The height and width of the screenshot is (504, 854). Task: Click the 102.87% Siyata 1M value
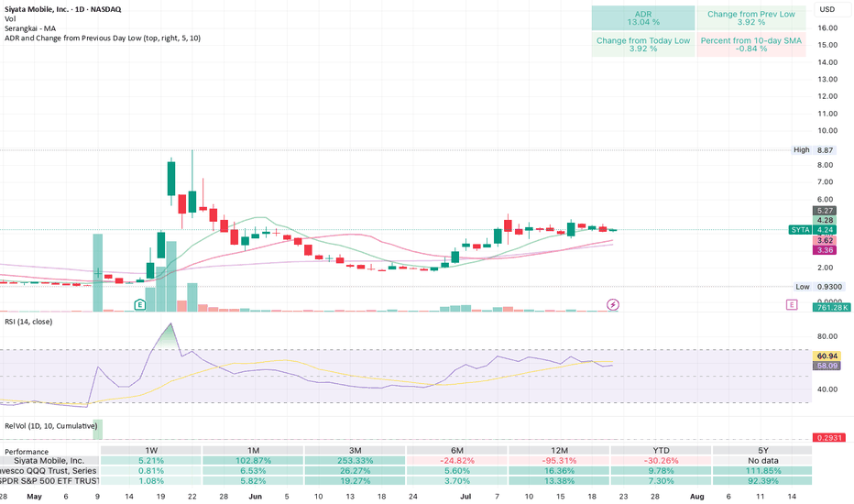coord(253,460)
